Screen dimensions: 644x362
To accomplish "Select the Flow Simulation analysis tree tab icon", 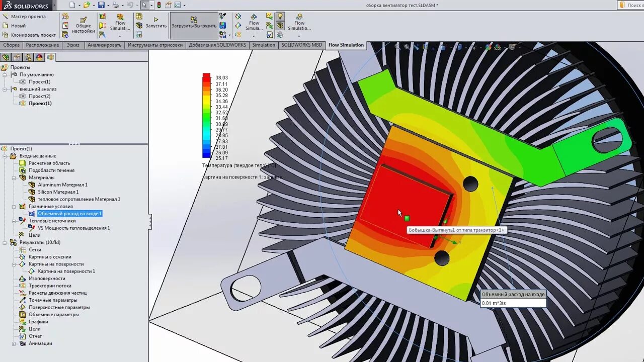I will click(50, 57).
